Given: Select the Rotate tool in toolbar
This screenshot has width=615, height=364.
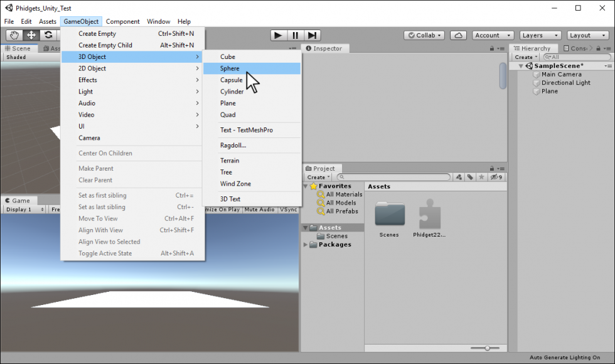Looking at the screenshot, I should [48, 35].
